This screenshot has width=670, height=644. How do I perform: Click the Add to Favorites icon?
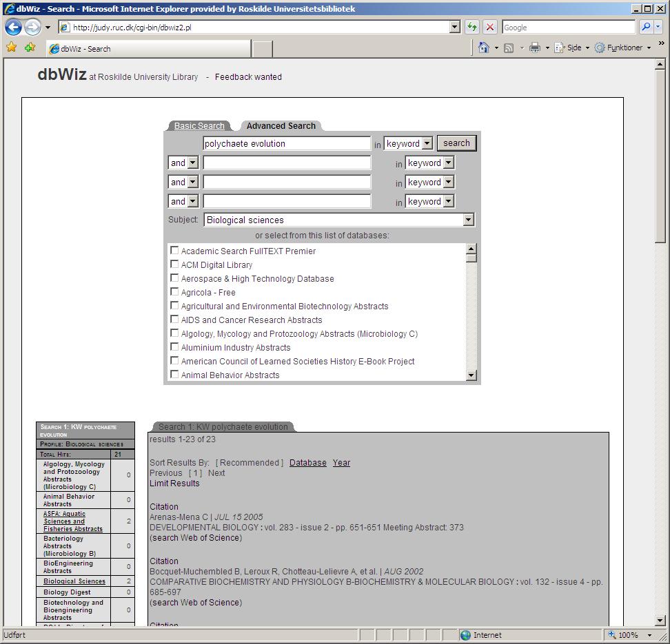[30, 48]
